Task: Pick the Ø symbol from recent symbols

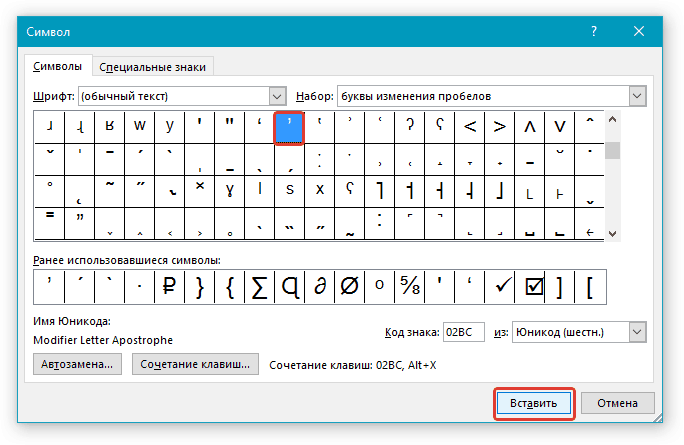Action: click(349, 287)
